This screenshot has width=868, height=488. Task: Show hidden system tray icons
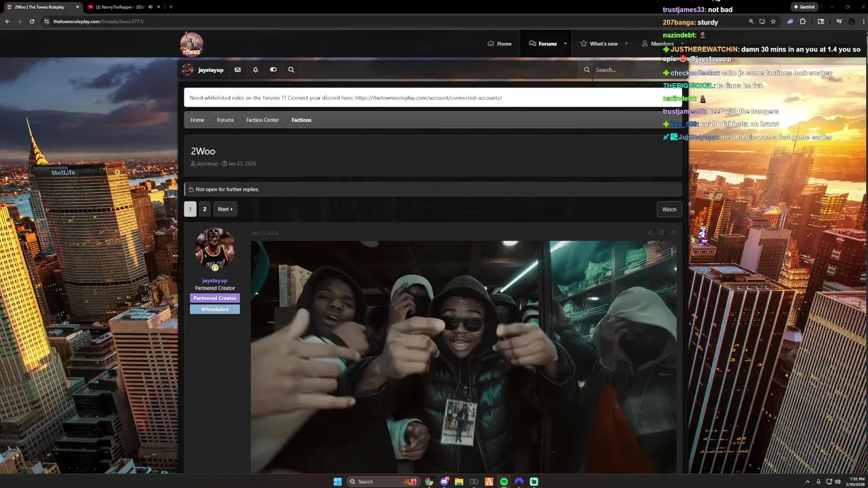click(808, 482)
